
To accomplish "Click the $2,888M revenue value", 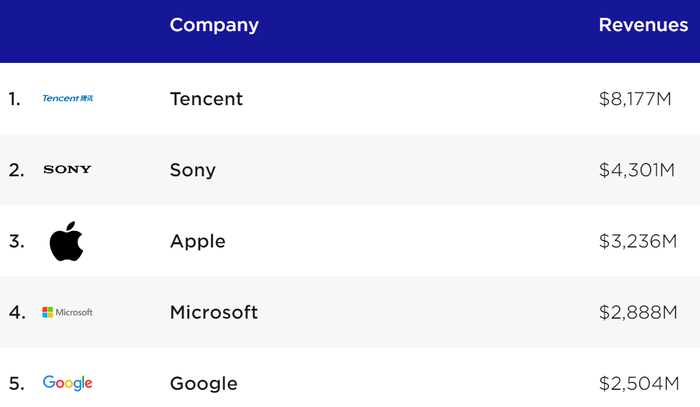I will [x=638, y=312].
